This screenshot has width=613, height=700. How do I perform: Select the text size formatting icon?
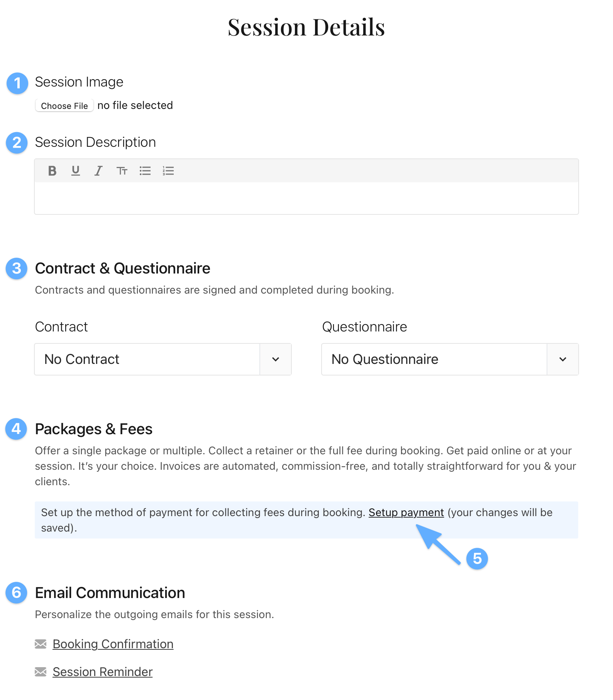point(122,171)
